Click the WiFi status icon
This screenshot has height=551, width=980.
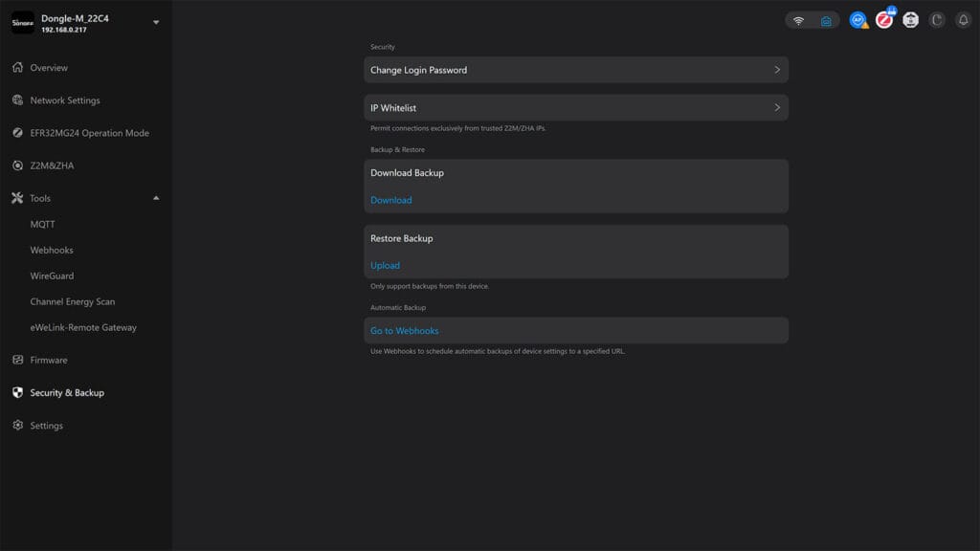pyautogui.click(x=800, y=19)
